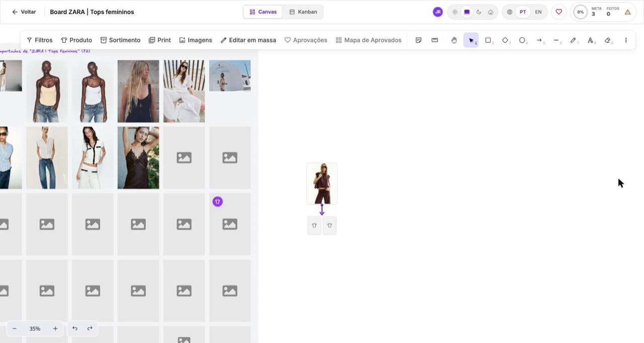Click Editar em massa
The width and height of the screenshot is (644, 343).
point(249,40)
